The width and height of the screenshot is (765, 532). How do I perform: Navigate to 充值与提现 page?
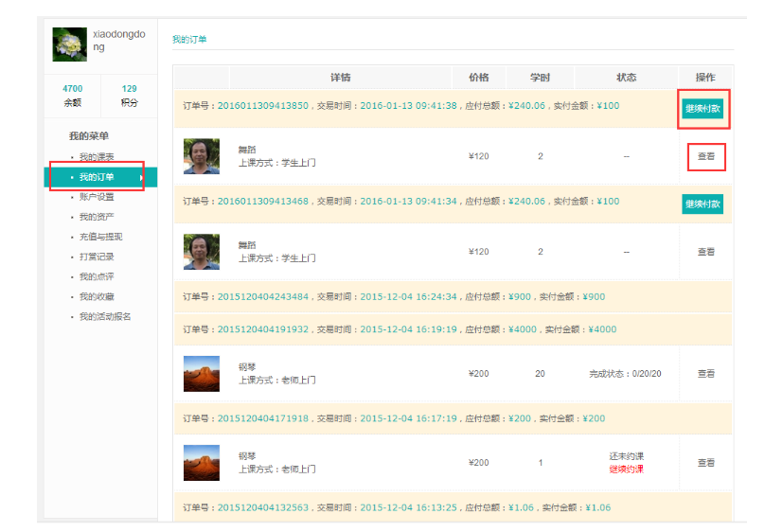100,237
